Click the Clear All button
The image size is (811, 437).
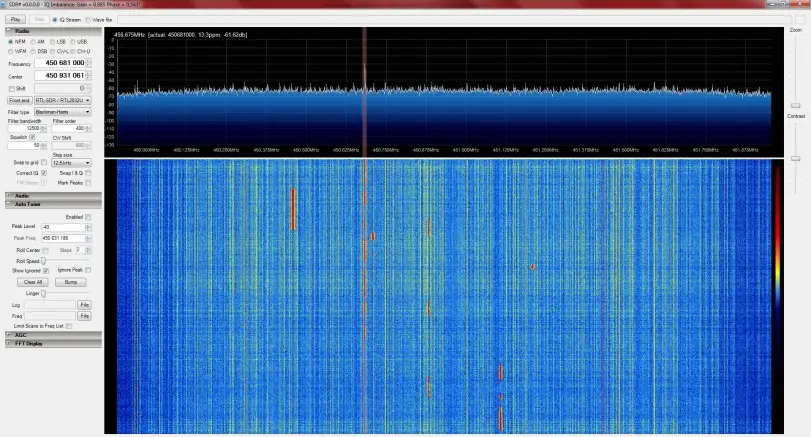pos(33,282)
